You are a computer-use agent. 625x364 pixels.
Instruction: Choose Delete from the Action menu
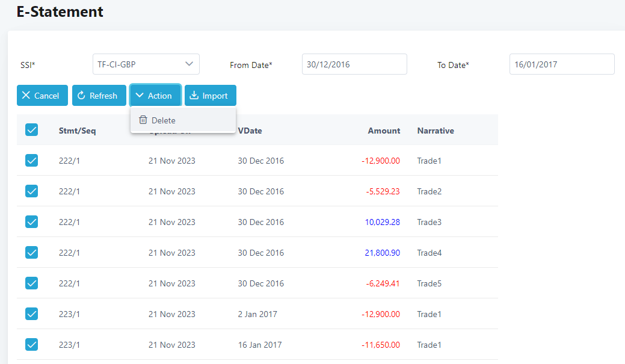coord(163,120)
